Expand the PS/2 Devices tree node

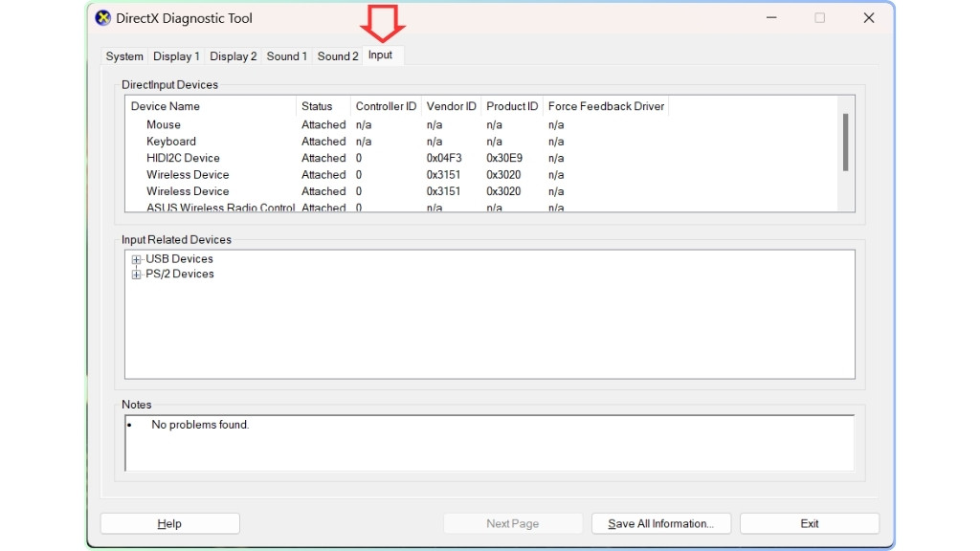tap(137, 274)
